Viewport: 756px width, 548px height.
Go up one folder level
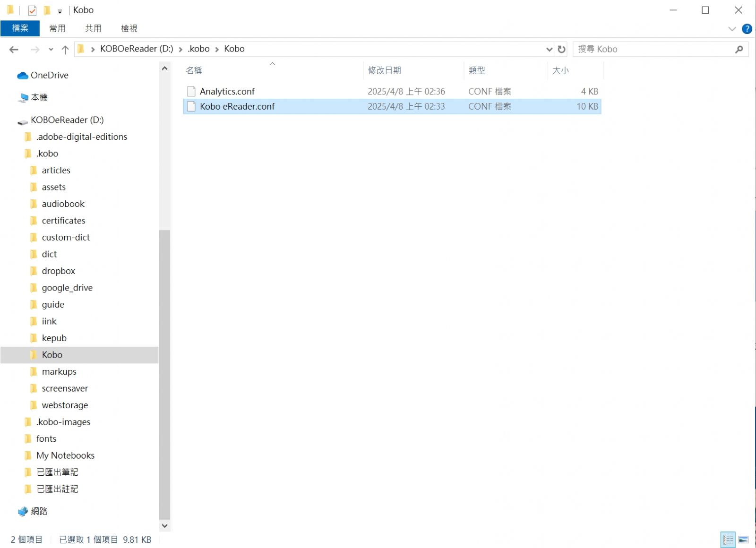(65, 49)
